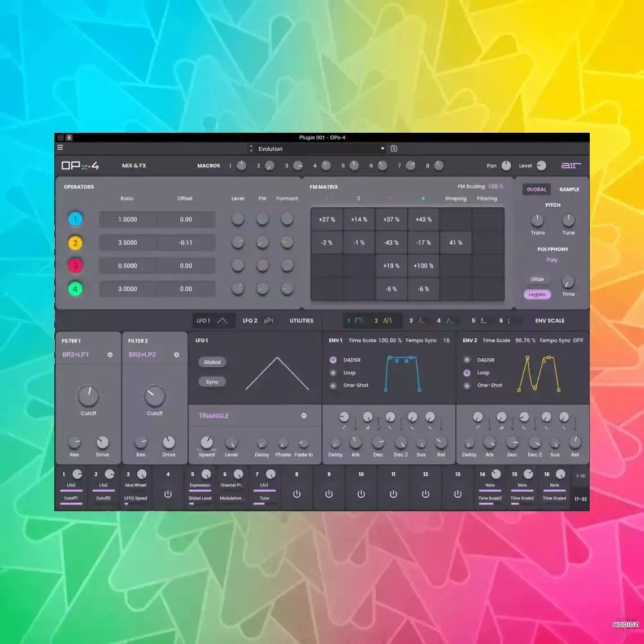Show modulation slots 17-32
Viewport: 644px width, 644px height.
point(580,499)
